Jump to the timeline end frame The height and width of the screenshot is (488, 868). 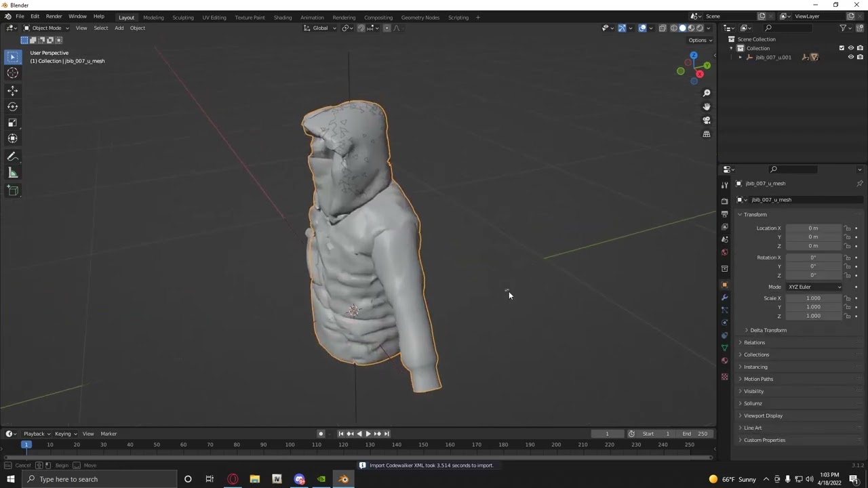[387, 434]
